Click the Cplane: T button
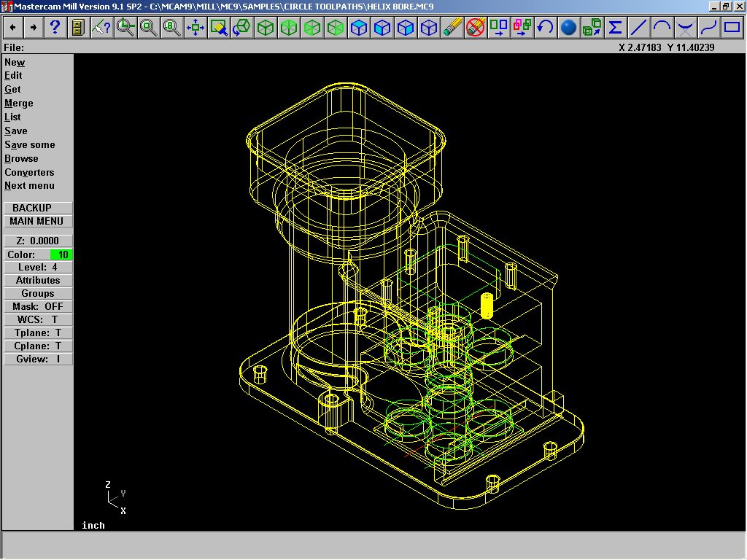Viewport: 747px width, 560px height. pos(38,346)
